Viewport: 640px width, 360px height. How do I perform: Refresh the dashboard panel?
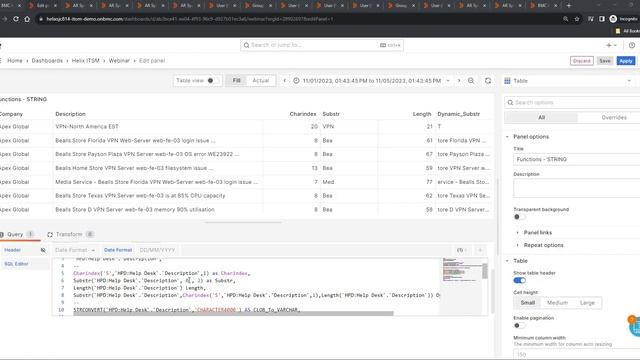coord(488,81)
